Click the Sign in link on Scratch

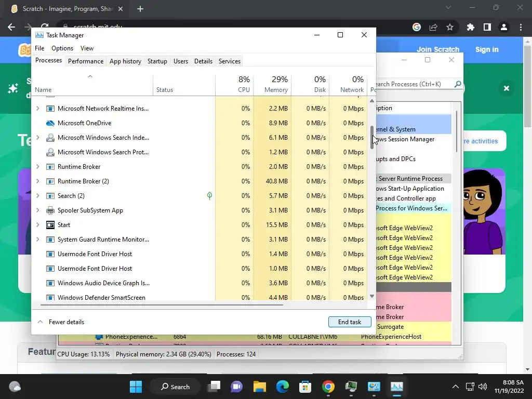[487, 49]
